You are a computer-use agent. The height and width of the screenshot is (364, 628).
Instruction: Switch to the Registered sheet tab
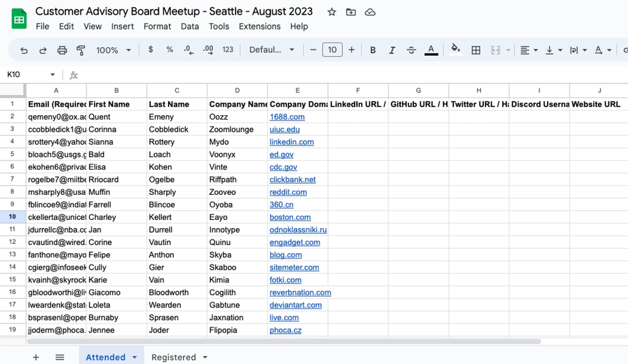pos(174,357)
